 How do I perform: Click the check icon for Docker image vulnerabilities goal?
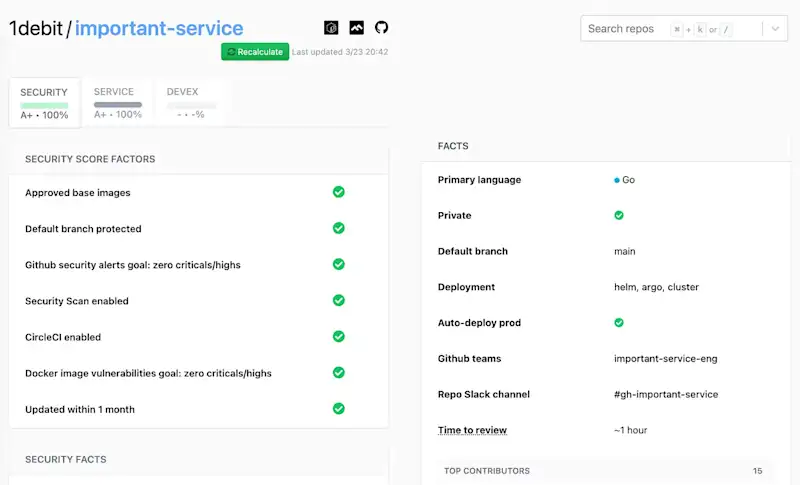click(339, 373)
